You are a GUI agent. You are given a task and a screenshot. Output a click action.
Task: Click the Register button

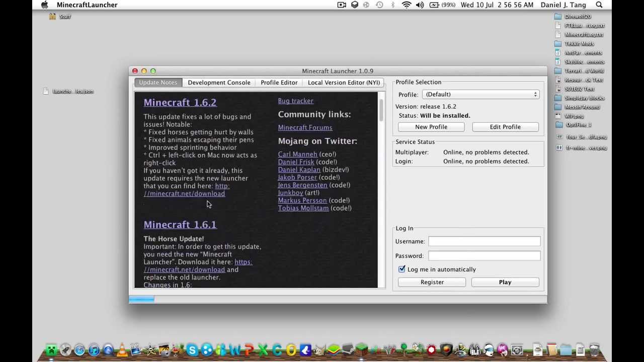point(432,283)
